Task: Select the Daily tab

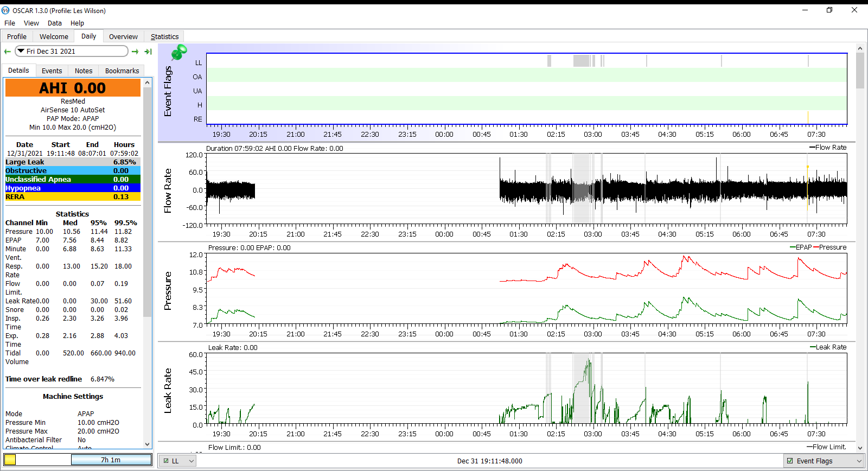Action: [88, 36]
